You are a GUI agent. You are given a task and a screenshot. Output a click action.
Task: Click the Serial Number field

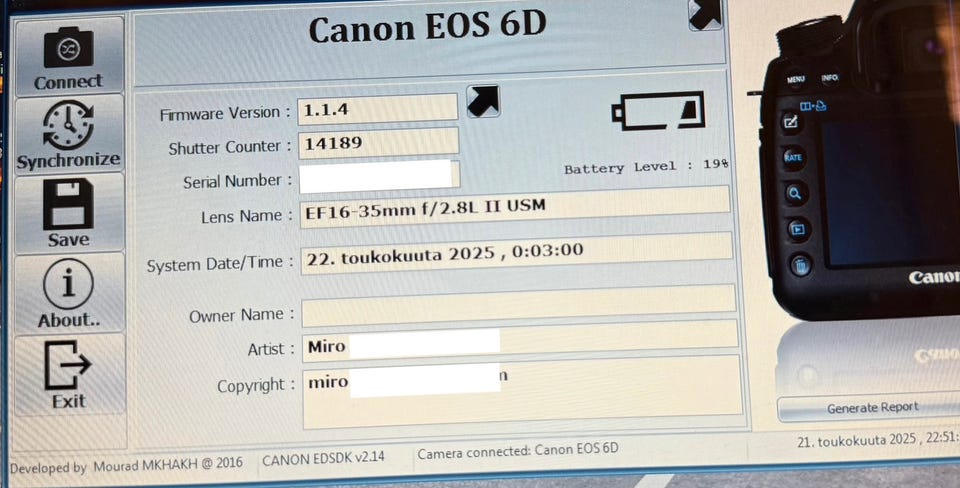(379, 176)
